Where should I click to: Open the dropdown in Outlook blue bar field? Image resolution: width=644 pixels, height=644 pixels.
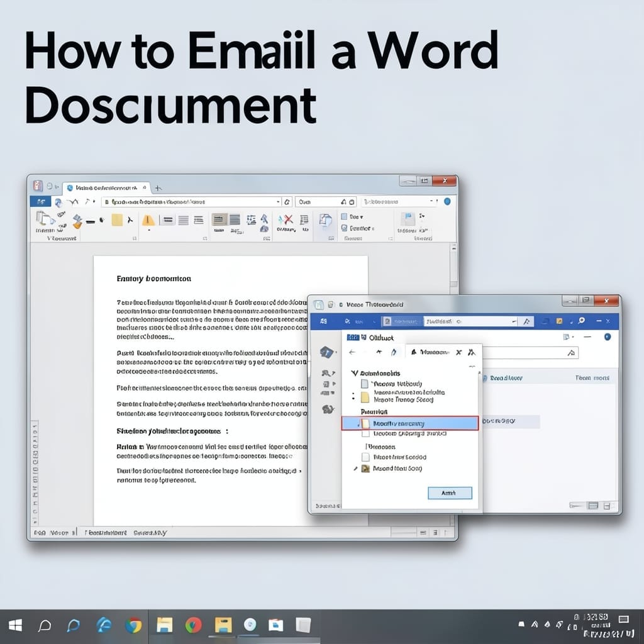pos(514,321)
